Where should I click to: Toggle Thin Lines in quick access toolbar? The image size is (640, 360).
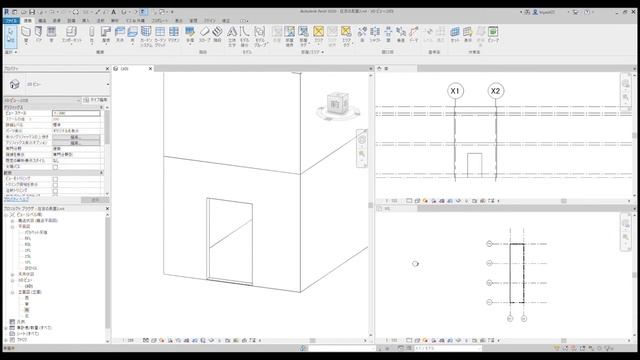[x=143, y=12]
